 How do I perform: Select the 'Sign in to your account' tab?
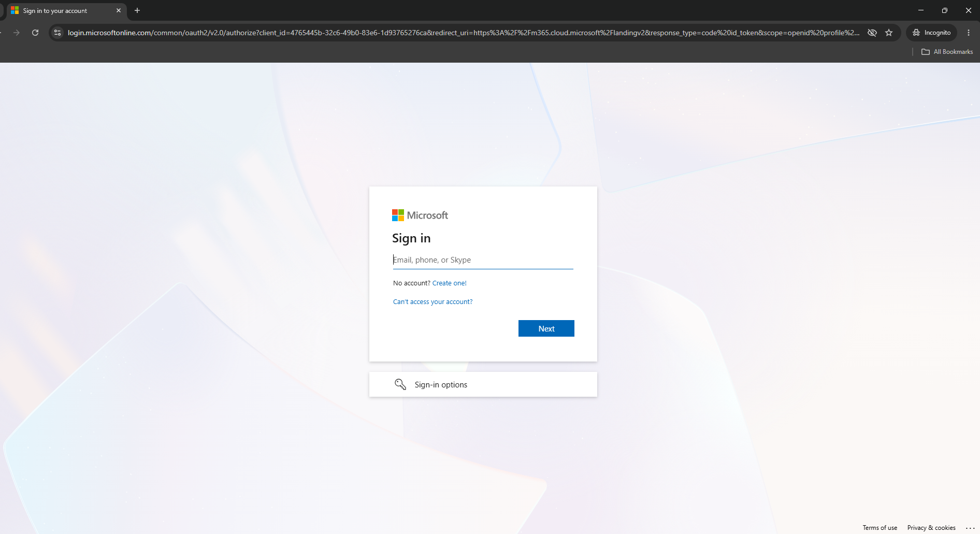[x=66, y=10]
